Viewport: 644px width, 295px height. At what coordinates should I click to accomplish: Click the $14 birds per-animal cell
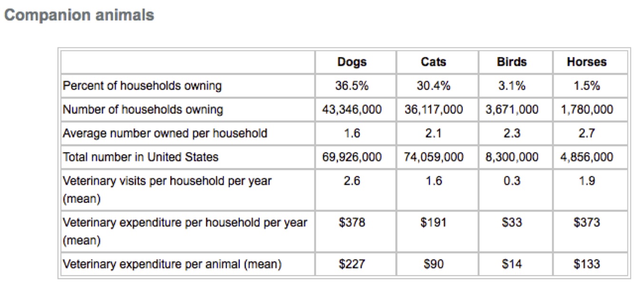pyautogui.click(x=512, y=264)
